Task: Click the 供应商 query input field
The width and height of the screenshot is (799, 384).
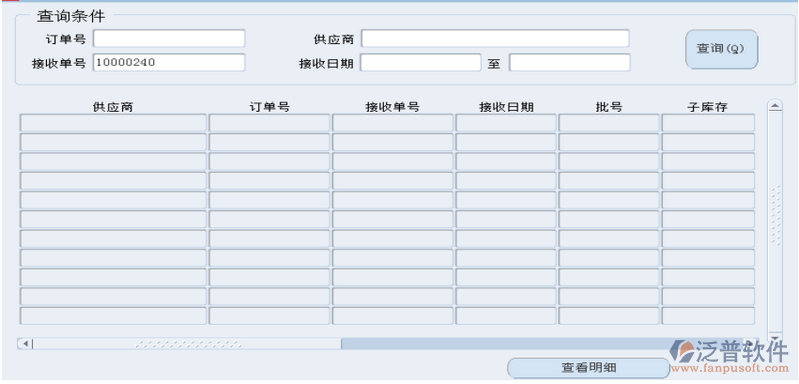Action: (x=495, y=38)
